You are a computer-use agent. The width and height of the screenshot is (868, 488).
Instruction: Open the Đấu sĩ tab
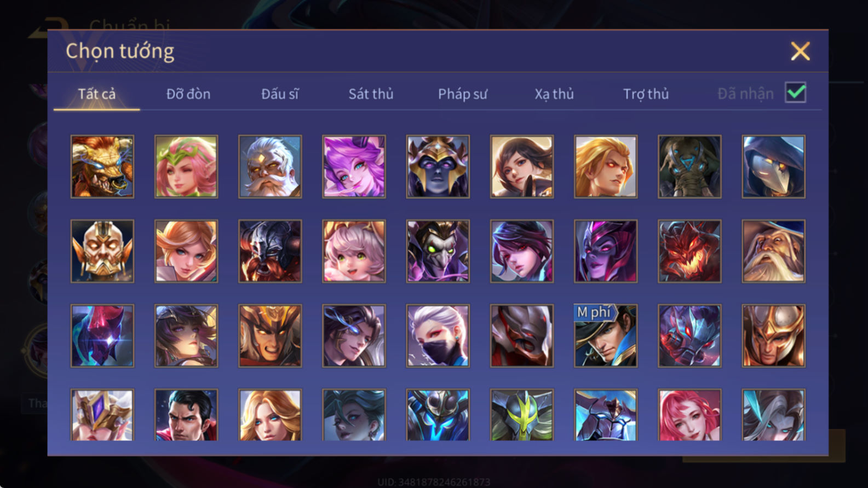280,94
